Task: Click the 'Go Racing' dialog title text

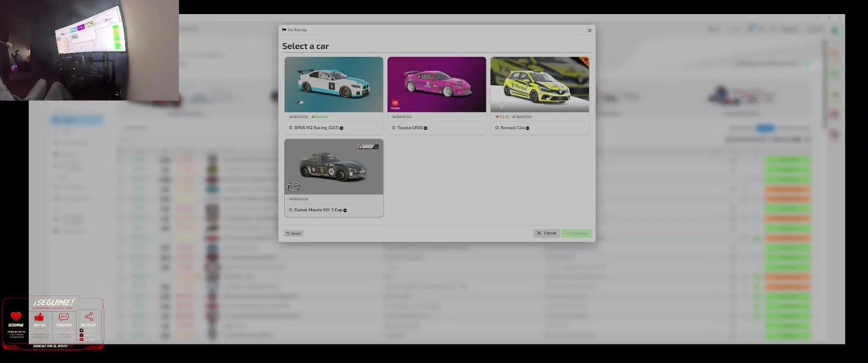Action: 297,30
